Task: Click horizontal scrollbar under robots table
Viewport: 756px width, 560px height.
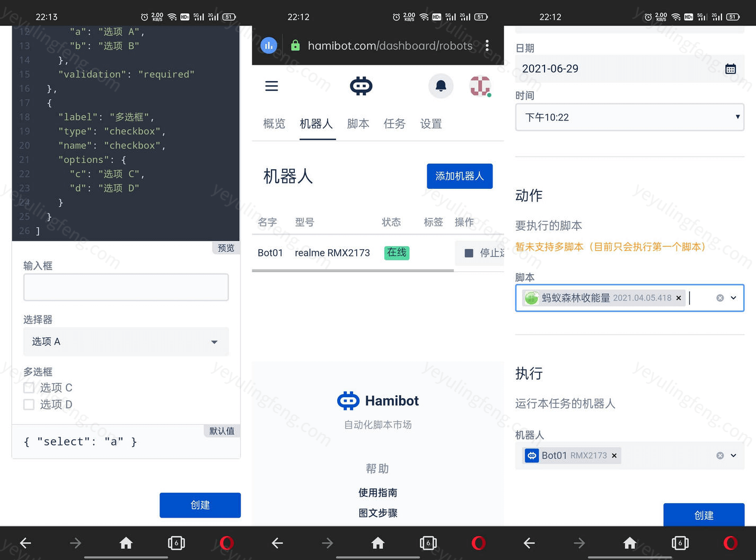Action: [353, 270]
